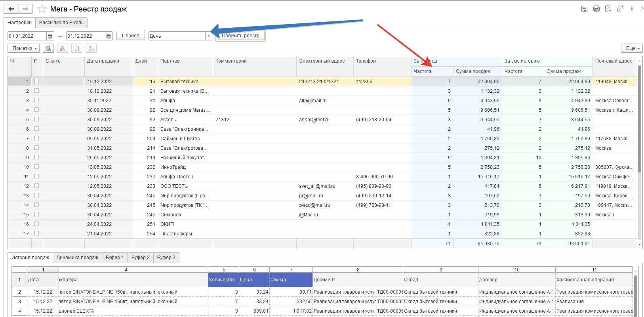Click the Хозяйственная операция header

click(594, 280)
